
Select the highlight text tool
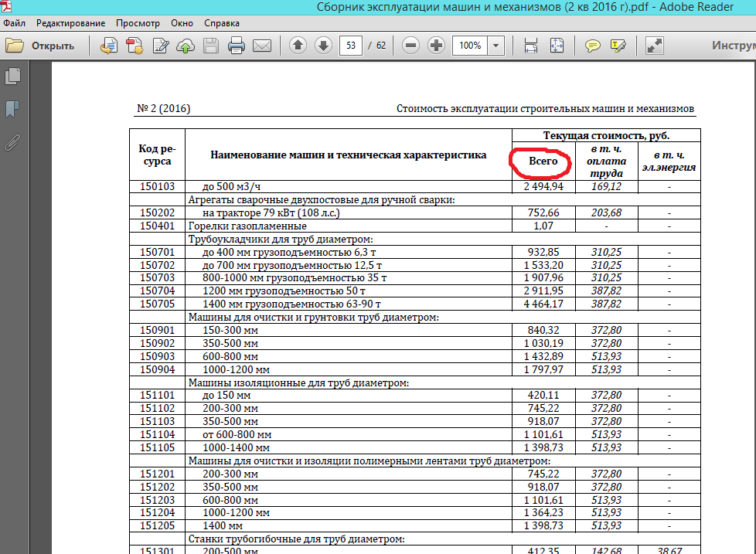coord(618,46)
